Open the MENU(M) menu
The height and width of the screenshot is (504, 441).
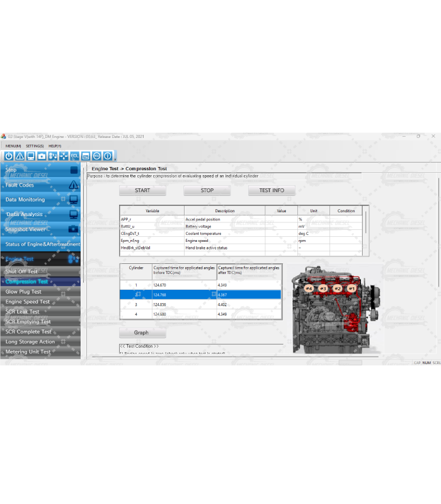pyautogui.click(x=13, y=146)
